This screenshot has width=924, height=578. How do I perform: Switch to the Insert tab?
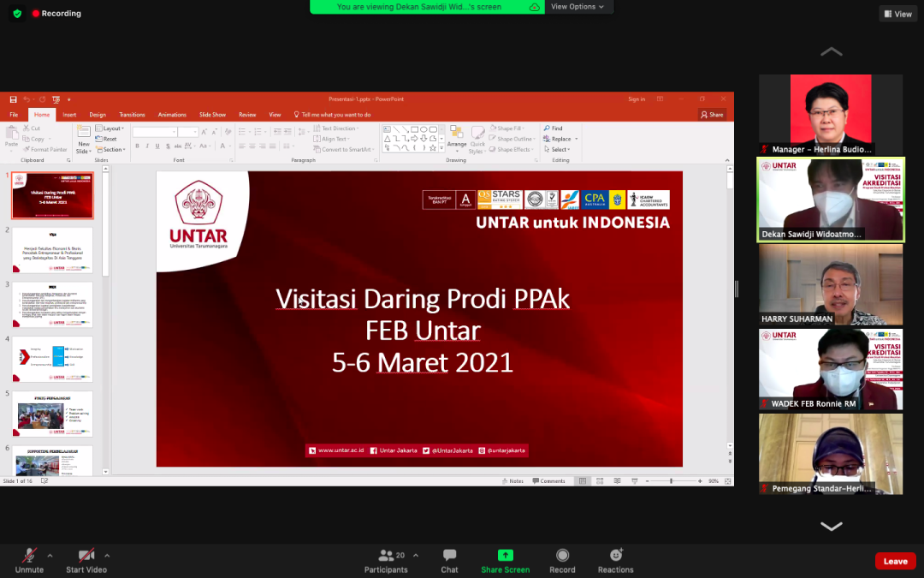pos(69,115)
